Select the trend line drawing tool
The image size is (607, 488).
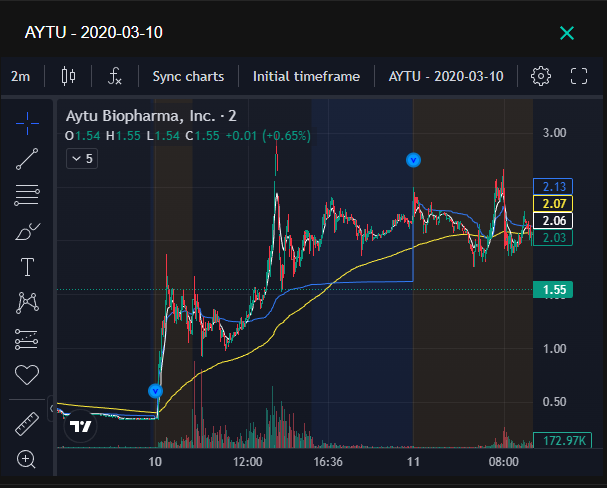(27, 159)
